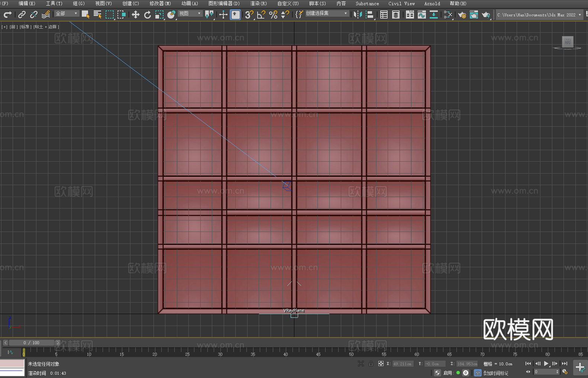This screenshot has width=588, height=378.
Task: Click the Align tool
Action: [x=370, y=14]
